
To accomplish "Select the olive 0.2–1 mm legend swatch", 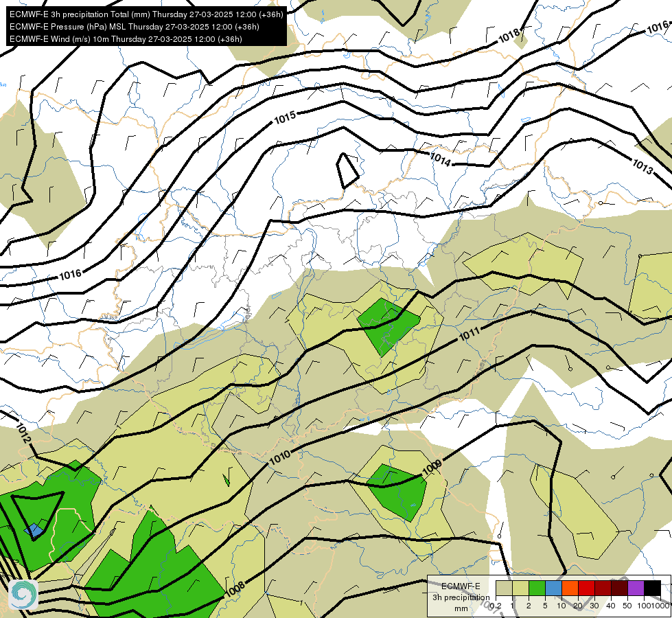I will (x=504, y=588).
